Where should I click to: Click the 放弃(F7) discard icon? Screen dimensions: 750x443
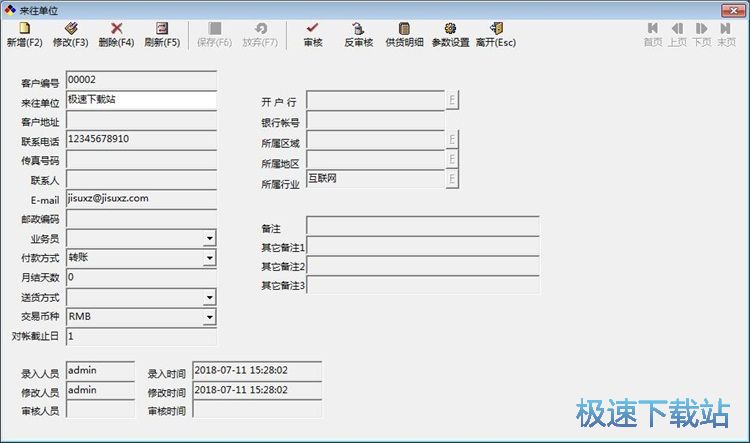pos(260,28)
